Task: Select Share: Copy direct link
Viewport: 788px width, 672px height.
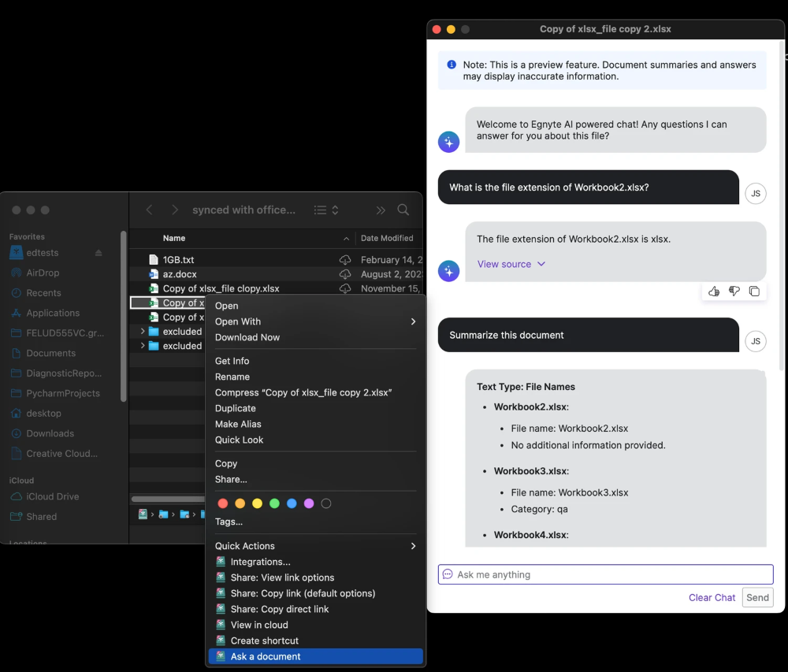Action: pyautogui.click(x=316, y=609)
